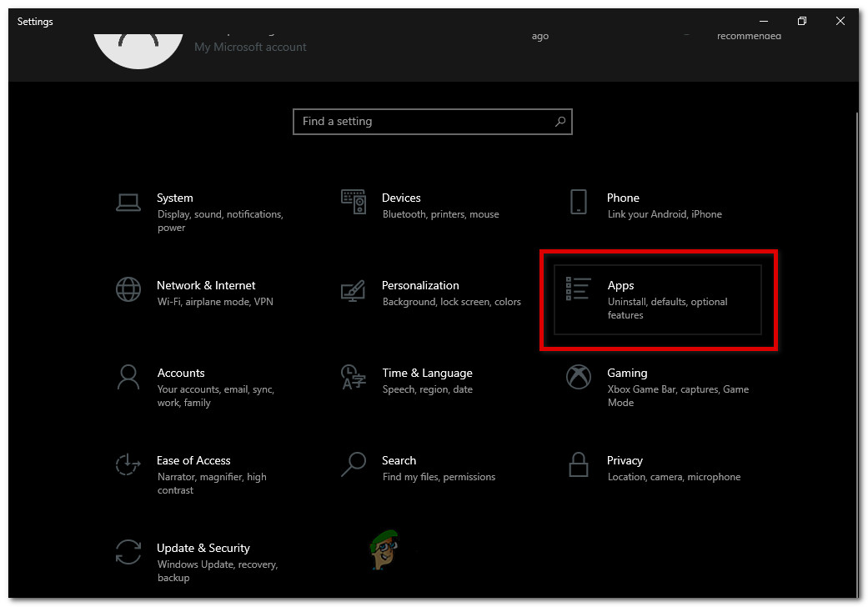Open the System settings heading
The width and height of the screenshot is (868, 607).
pyautogui.click(x=175, y=198)
